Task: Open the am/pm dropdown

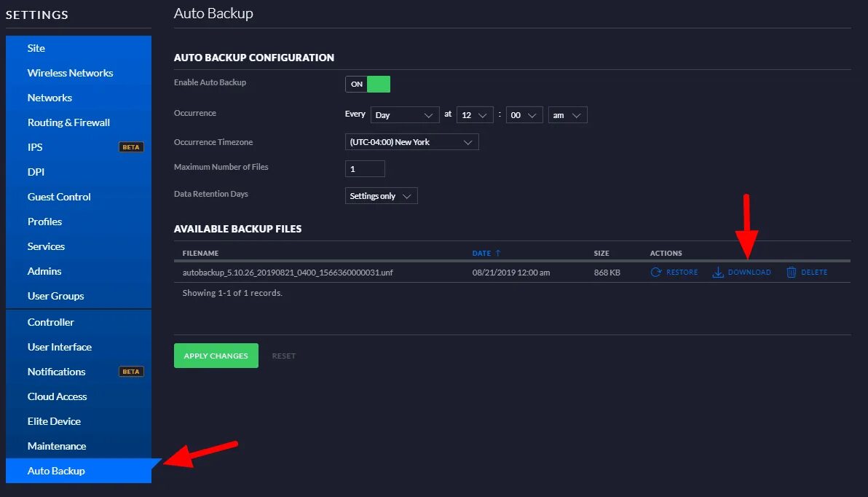Action: (x=567, y=114)
